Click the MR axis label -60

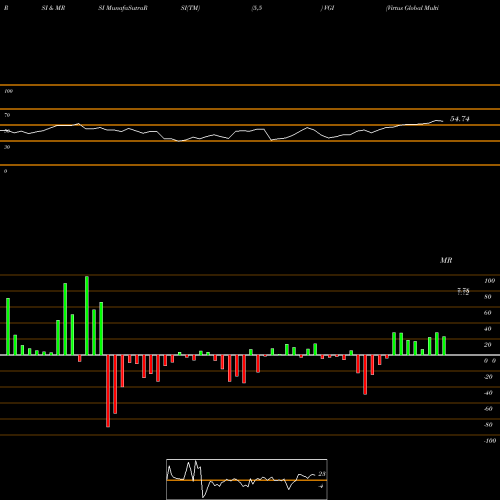coord(488,409)
